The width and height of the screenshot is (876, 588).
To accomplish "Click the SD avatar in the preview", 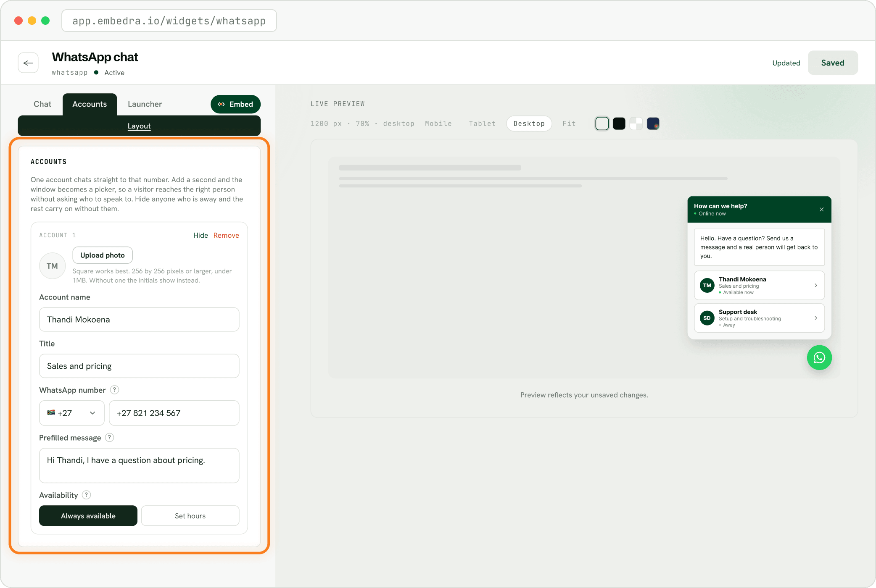I will (x=707, y=318).
